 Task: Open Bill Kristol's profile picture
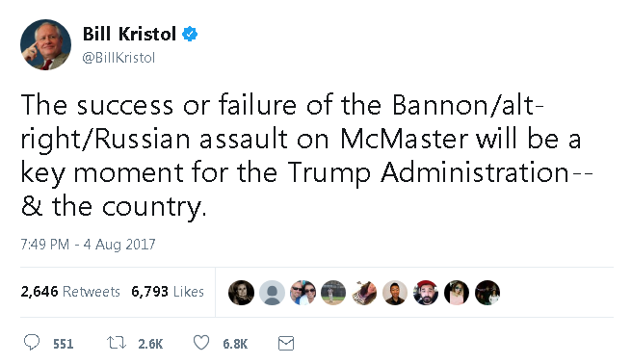45,44
